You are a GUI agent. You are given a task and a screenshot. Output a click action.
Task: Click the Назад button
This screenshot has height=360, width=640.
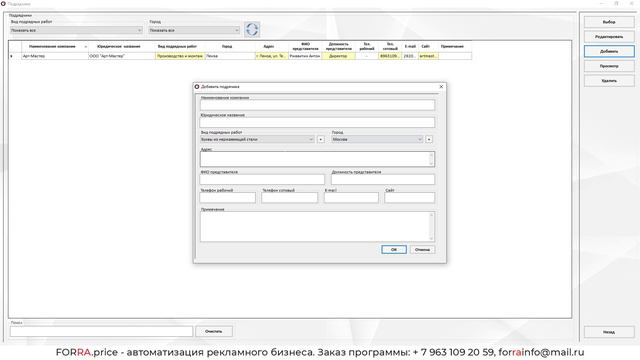click(609, 332)
